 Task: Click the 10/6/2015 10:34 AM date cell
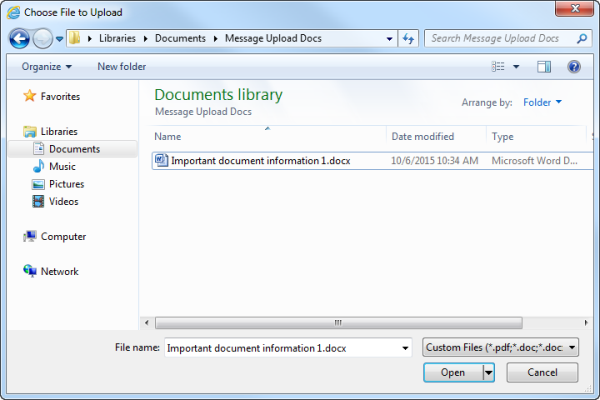pyautogui.click(x=435, y=161)
